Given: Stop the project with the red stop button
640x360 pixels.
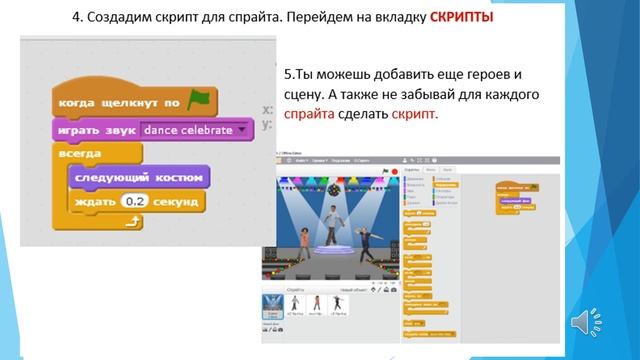Looking at the screenshot, I should 395,172.
